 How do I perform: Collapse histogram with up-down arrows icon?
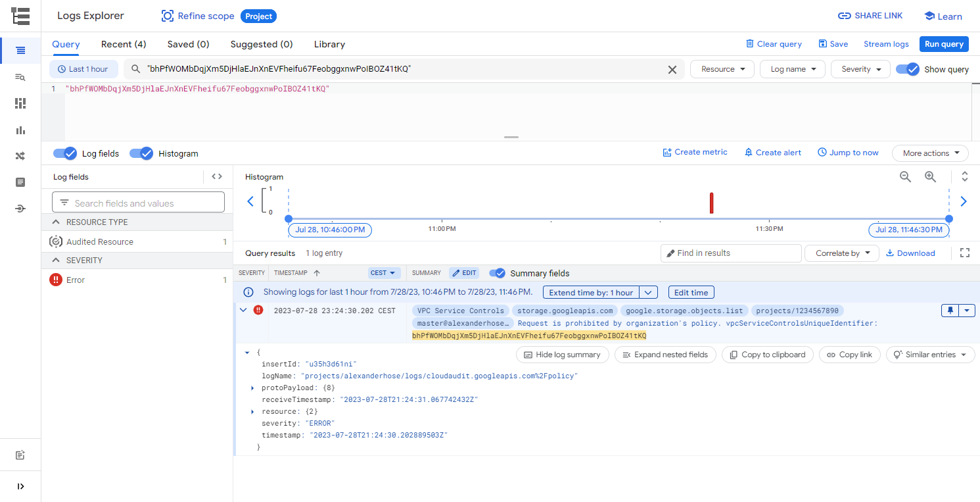point(965,176)
